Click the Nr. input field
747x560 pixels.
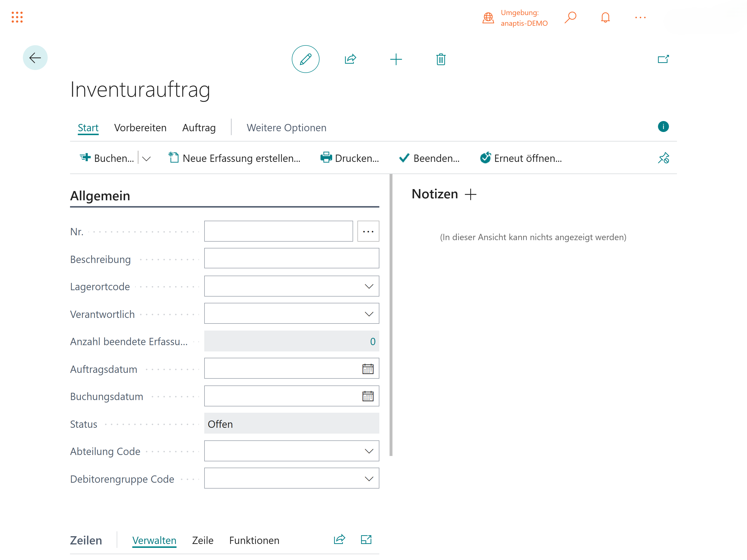coord(278,231)
